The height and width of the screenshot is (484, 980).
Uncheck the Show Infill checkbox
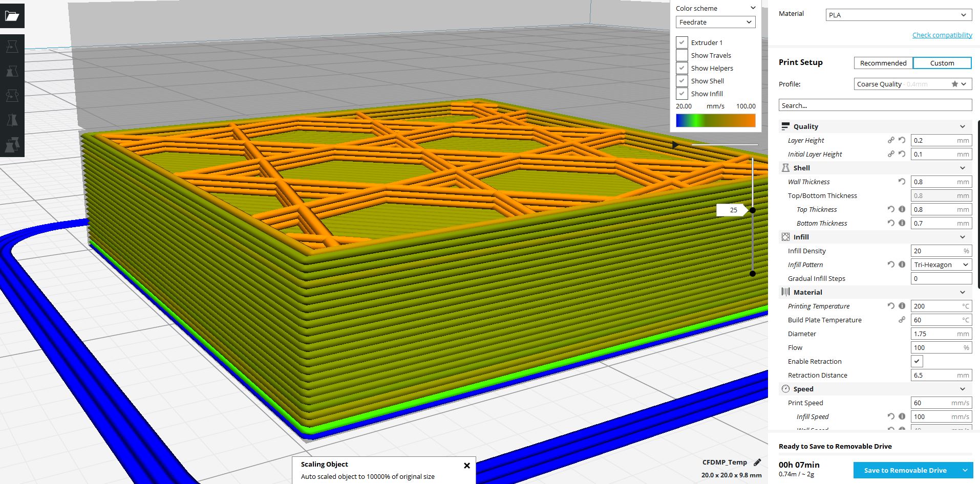click(x=682, y=94)
